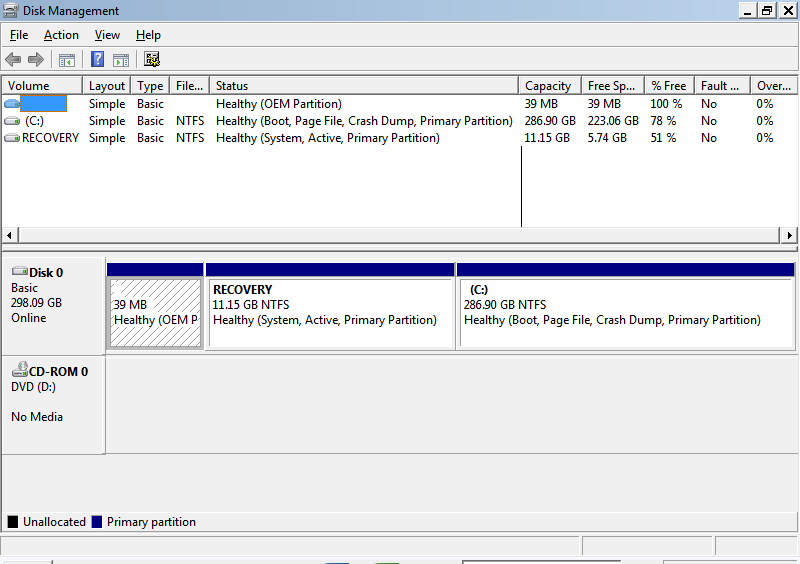
Task: Click the 'No Media' text under CD-ROM 0
Action: (x=37, y=417)
